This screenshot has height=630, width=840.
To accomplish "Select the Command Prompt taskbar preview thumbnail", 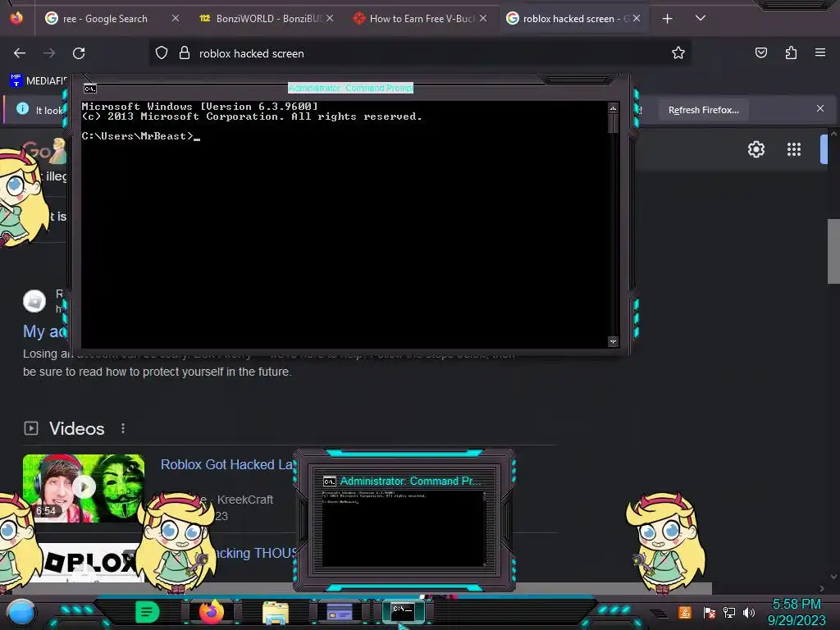I will point(404,522).
